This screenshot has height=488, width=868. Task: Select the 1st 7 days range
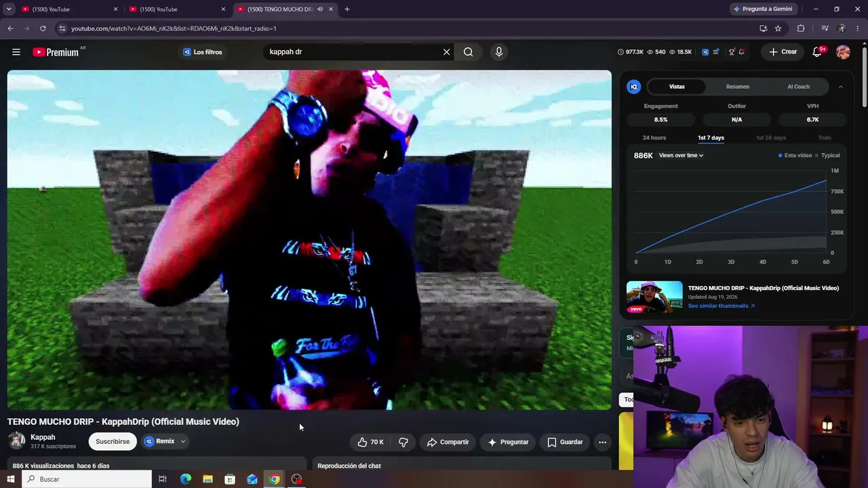(711, 138)
